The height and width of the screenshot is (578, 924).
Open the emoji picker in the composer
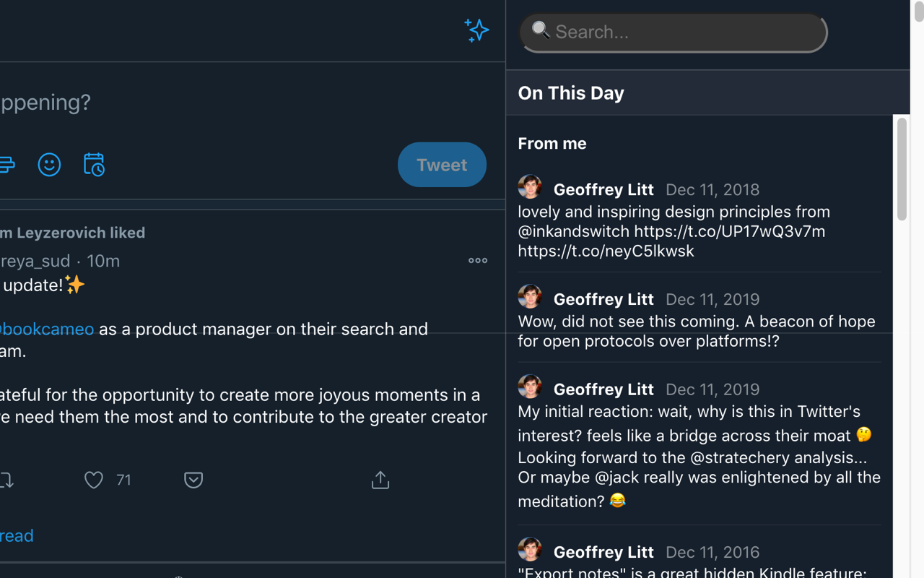(49, 165)
